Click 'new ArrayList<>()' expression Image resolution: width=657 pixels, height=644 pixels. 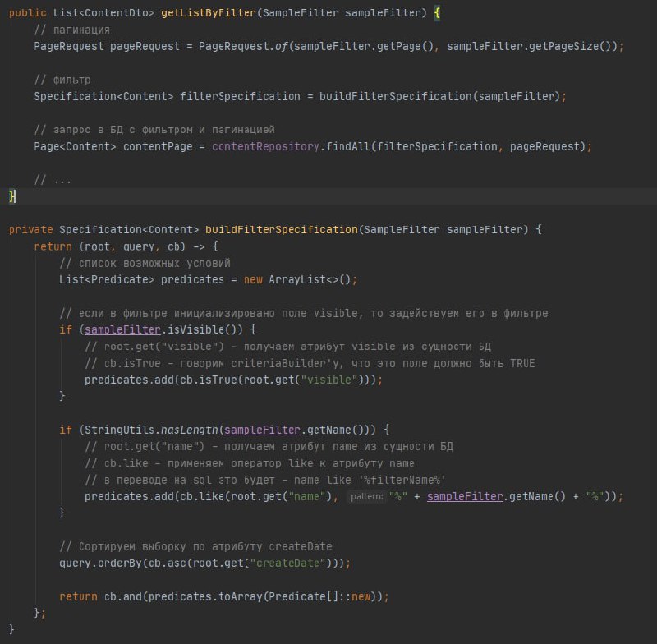(297, 279)
